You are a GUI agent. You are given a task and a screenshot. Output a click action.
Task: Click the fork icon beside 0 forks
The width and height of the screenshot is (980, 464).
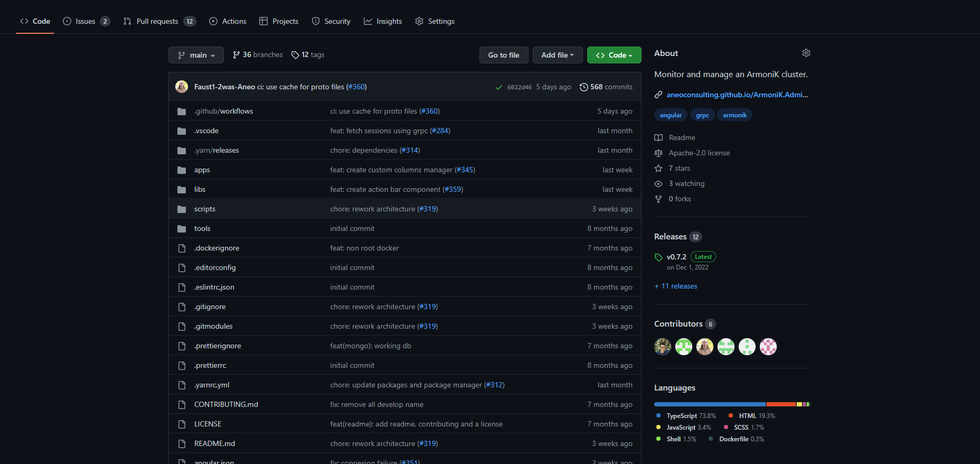[658, 199]
